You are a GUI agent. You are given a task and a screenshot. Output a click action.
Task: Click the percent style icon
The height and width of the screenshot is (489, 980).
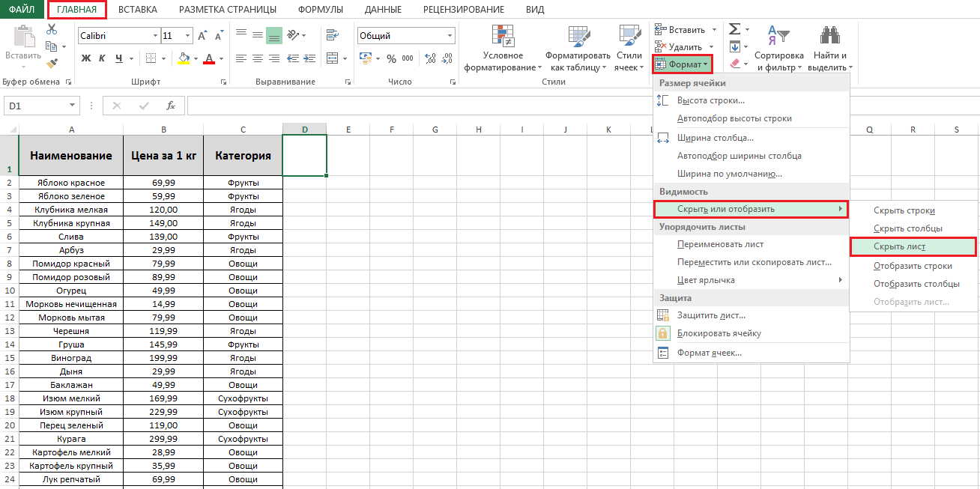click(390, 58)
